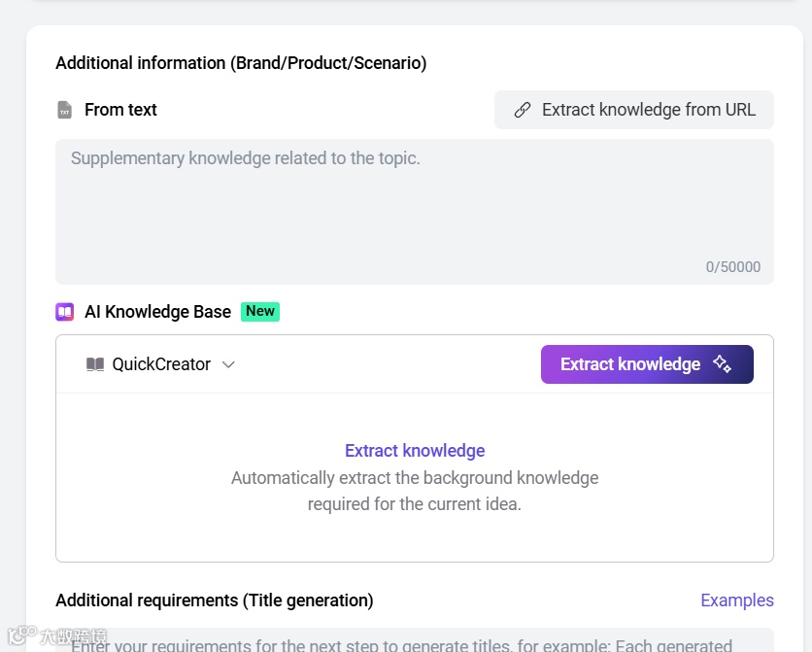Click the Additional information heading

click(x=241, y=63)
